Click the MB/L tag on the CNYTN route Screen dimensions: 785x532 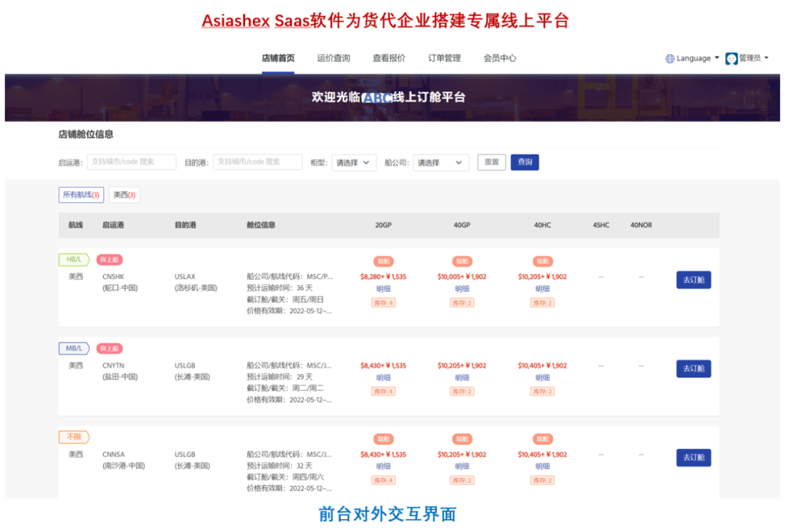click(x=73, y=348)
